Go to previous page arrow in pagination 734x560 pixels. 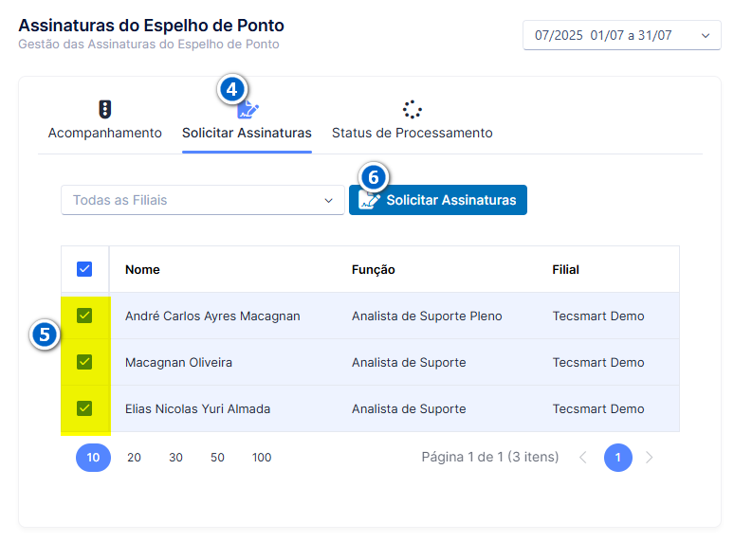(583, 457)
